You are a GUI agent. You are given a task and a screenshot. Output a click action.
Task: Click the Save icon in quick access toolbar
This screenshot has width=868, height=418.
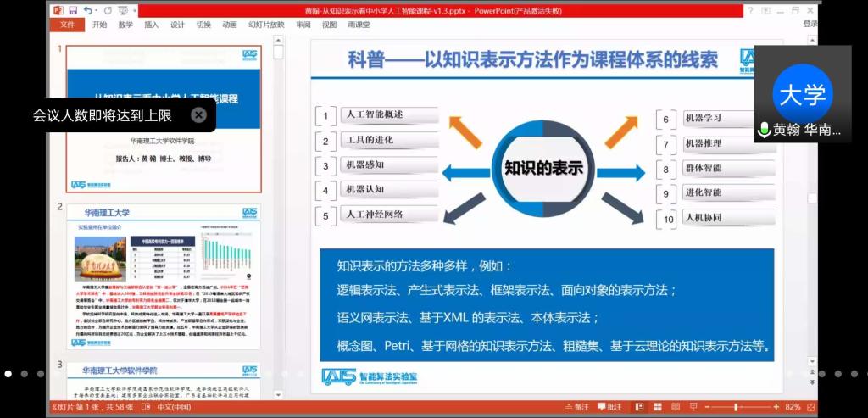(74, 10)
